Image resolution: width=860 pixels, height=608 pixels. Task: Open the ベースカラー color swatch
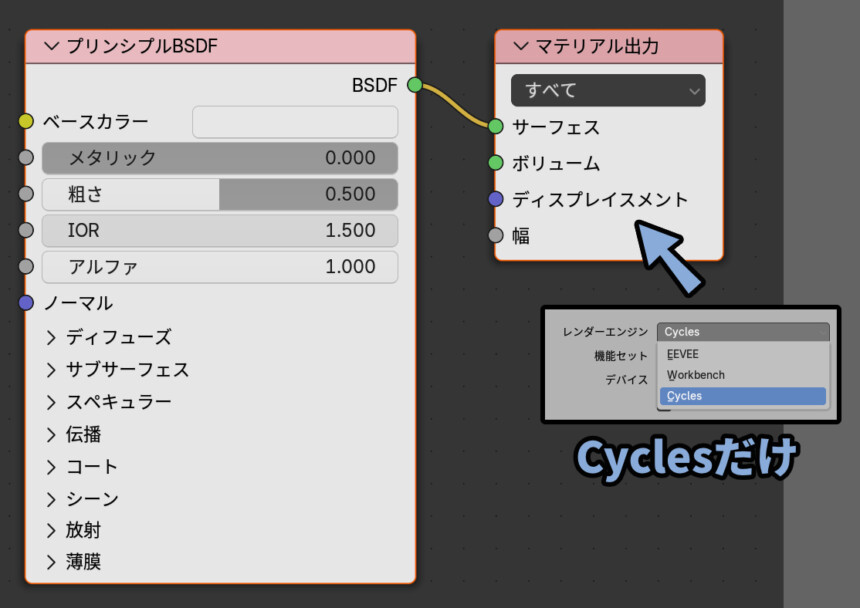(295, 122)
